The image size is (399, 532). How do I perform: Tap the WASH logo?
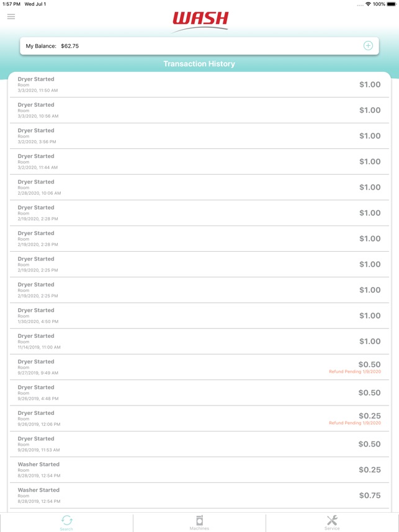click(200, 22)
